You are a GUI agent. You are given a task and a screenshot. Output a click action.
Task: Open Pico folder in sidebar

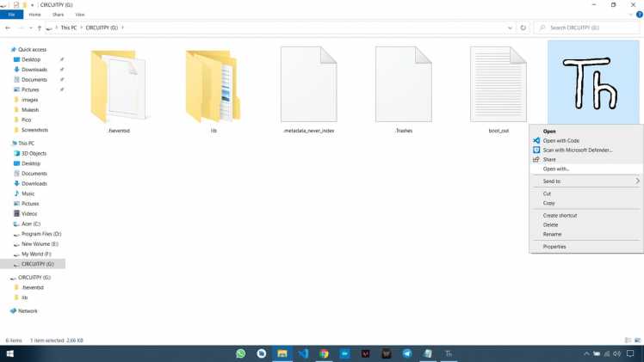tap(27, 120)
